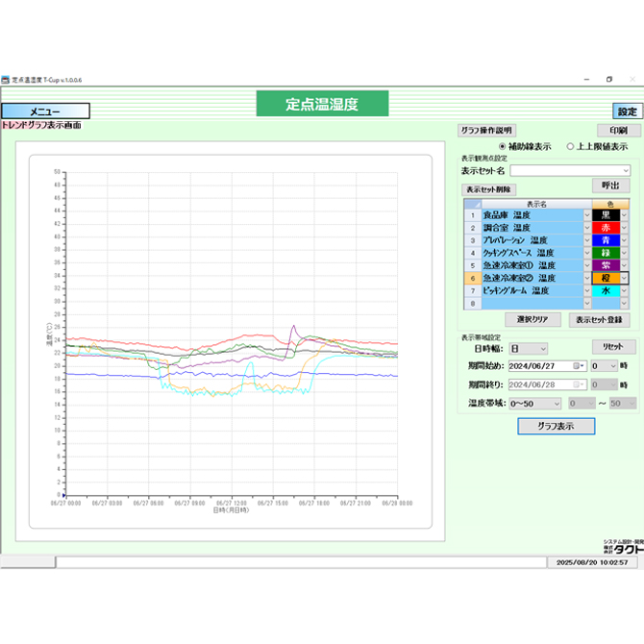Click the 選択クリア button
The image size is (644, 644).
[x=533, y=319]
